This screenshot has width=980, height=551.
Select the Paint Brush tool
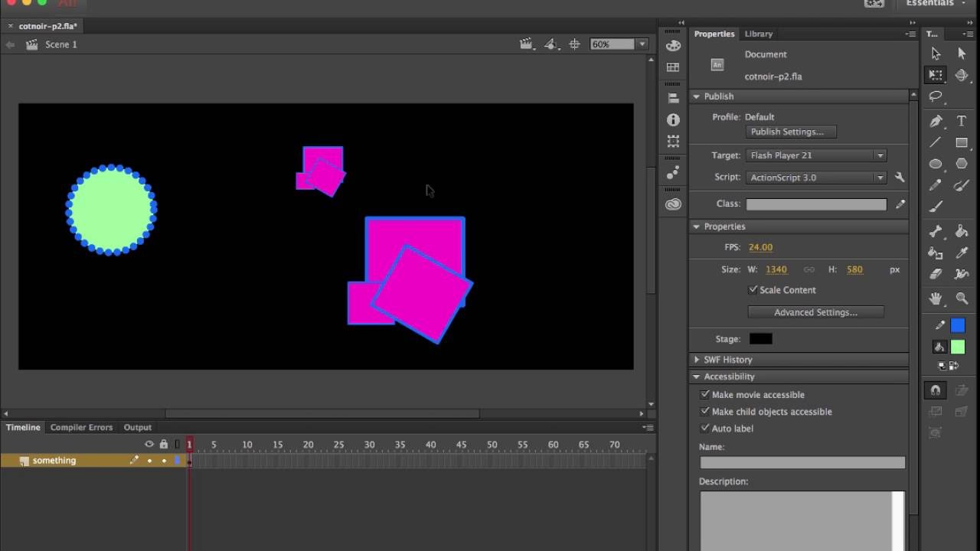[x=962, y=185]
